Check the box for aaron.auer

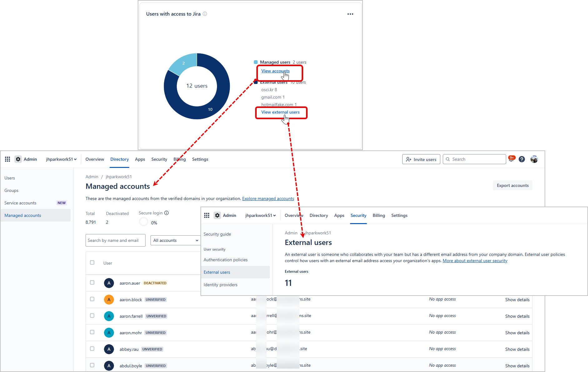[x=92, y=282]
